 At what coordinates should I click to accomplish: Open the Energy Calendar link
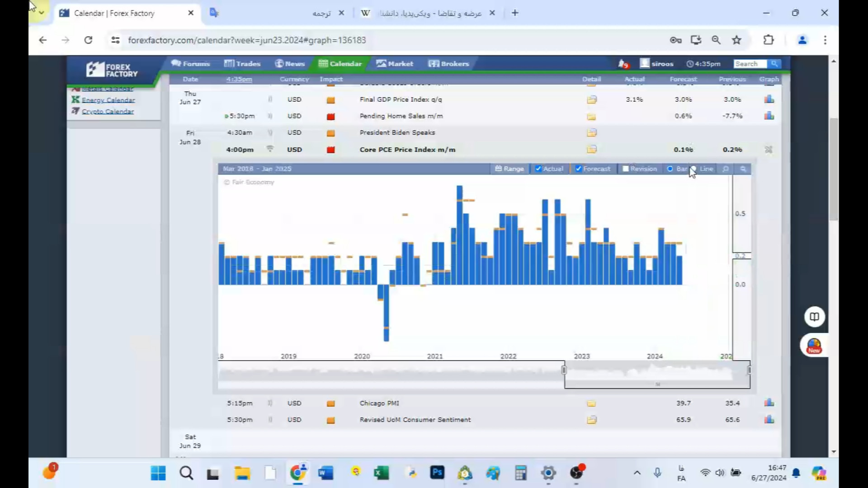point(108,100)
